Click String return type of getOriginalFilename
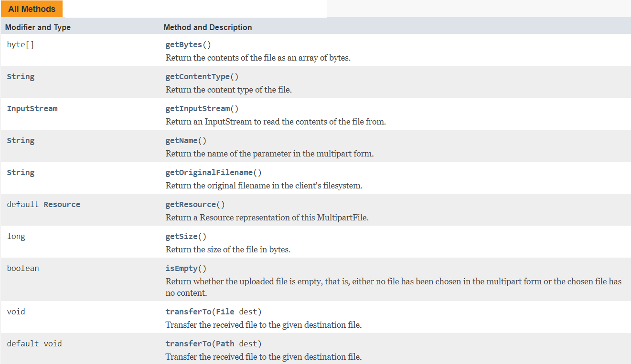Screen dimensions: 631x364 coord(21,173)
